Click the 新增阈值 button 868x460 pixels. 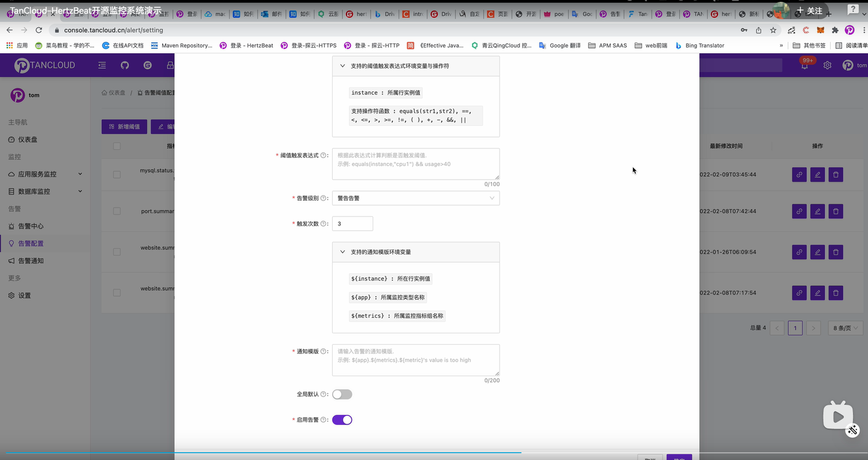[x=124, y=127]
